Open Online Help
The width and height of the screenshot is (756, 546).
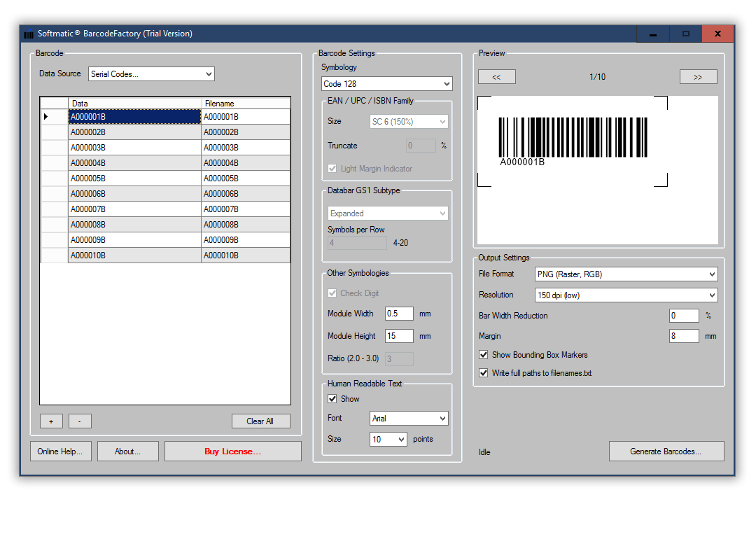coord(61,451)
